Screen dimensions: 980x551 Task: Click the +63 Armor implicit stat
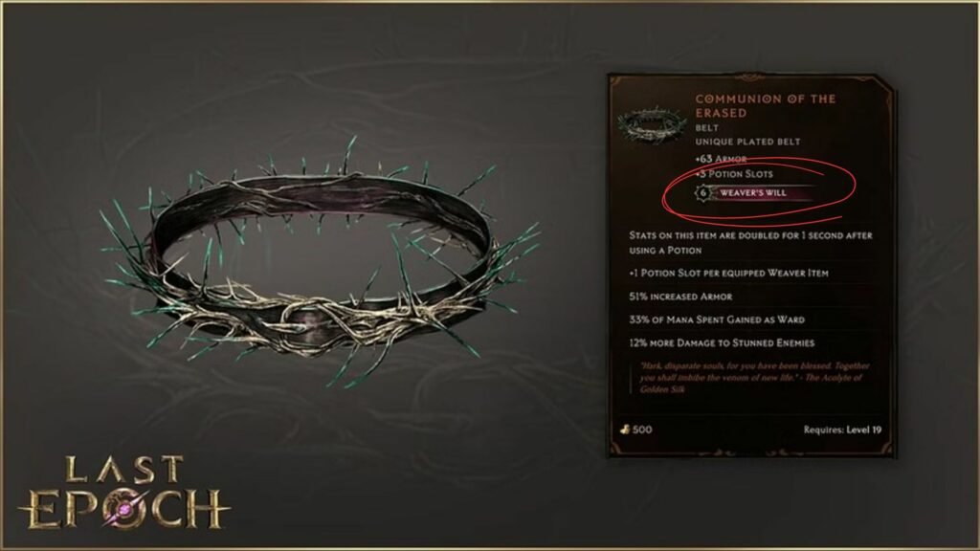point(721,159)
